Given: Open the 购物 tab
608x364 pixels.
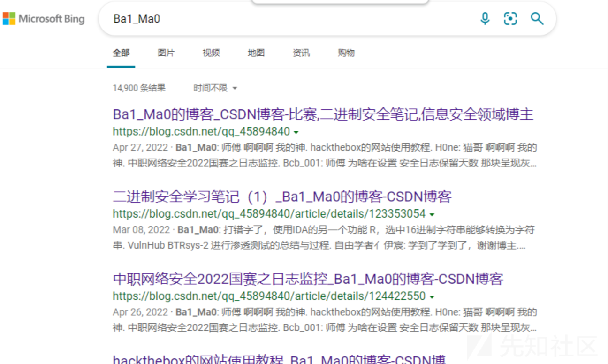Looking at the screenshot, I should point(346,53).
